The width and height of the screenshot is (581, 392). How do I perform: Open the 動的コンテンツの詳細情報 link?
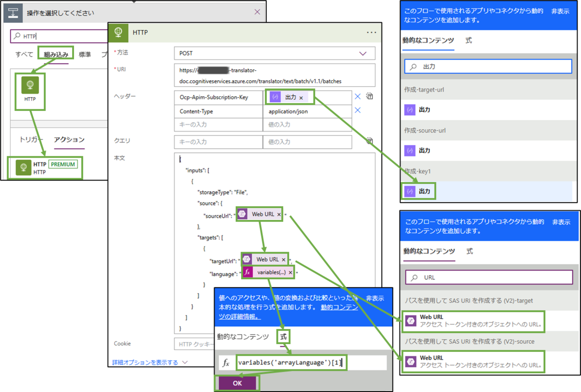click(288, 312)
